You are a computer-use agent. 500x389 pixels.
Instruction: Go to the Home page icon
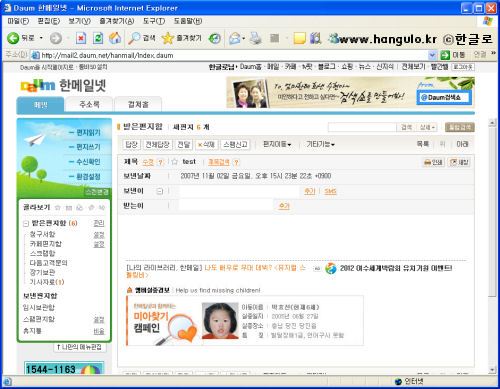(115, 38)
